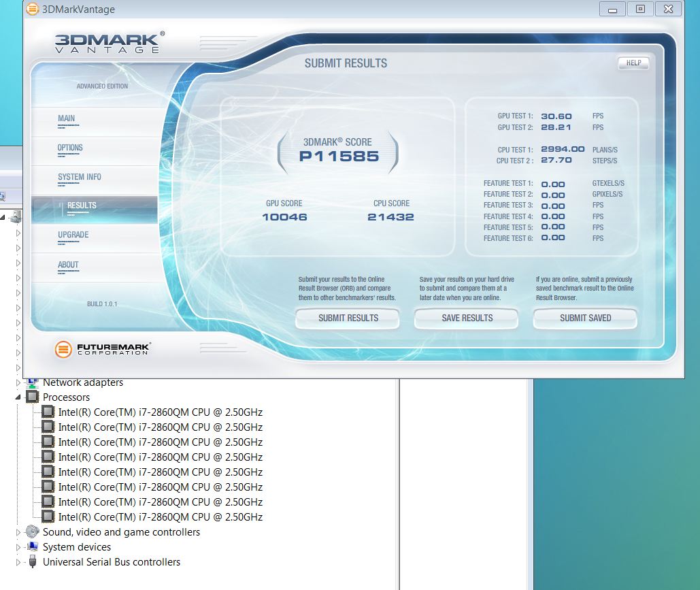Select the Sound, video and game controllers label

click(121, 532)
